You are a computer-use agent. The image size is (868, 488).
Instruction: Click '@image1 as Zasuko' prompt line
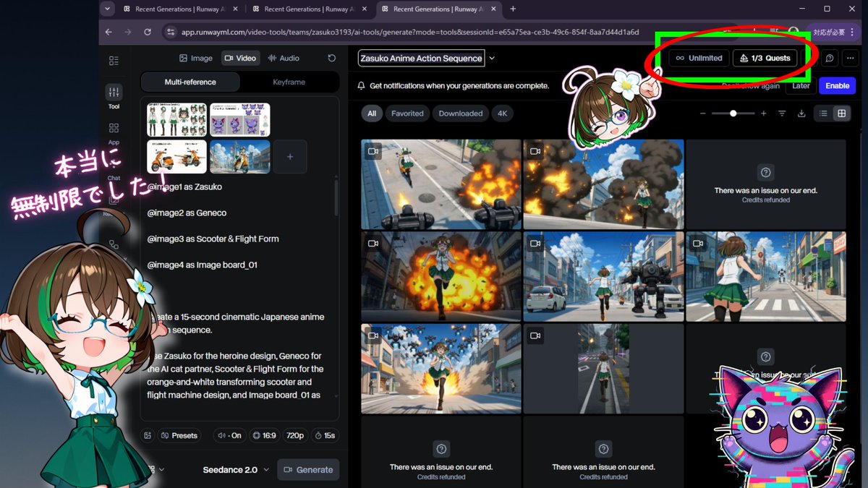pos(184,187)
